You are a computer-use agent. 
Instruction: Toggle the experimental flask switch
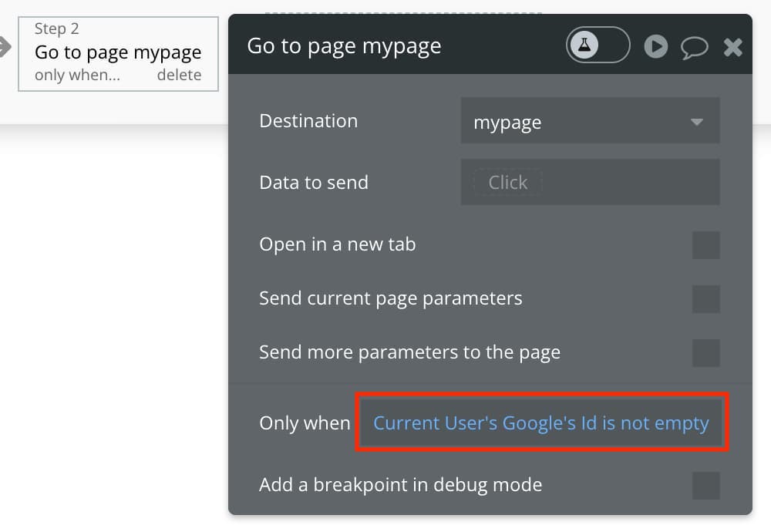[x=598, y=45]
